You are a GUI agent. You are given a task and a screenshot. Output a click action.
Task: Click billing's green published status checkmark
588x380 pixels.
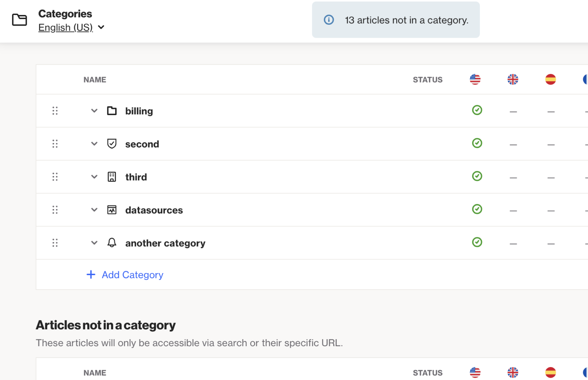point(477,110)
